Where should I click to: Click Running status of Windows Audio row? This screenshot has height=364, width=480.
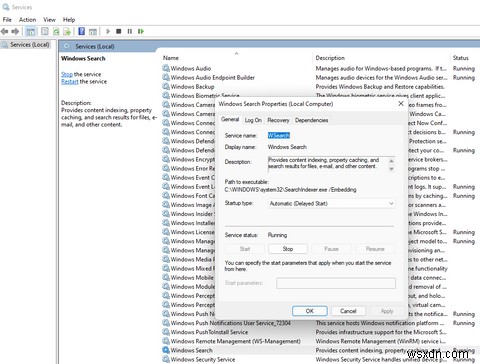coord(464,68)
